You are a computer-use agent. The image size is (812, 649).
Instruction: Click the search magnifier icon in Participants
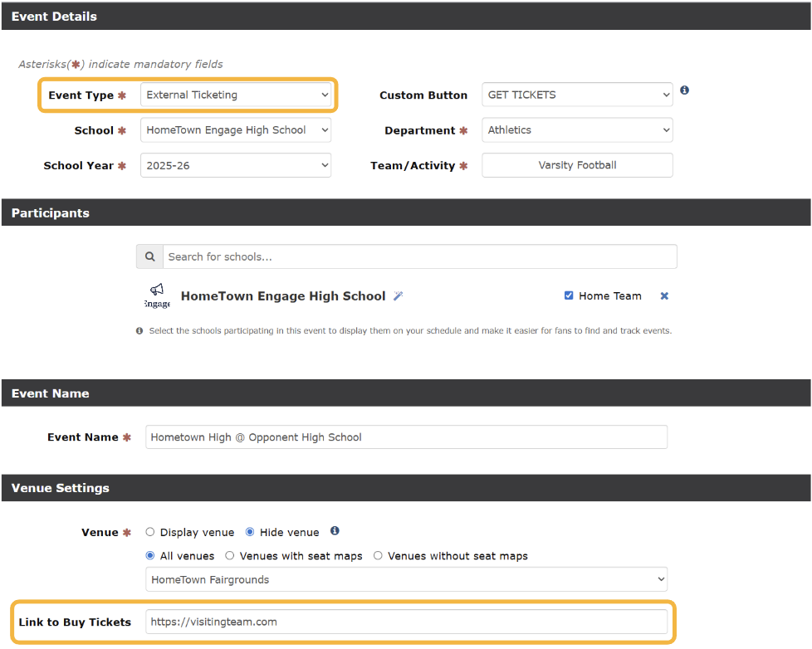coord(149,256)
